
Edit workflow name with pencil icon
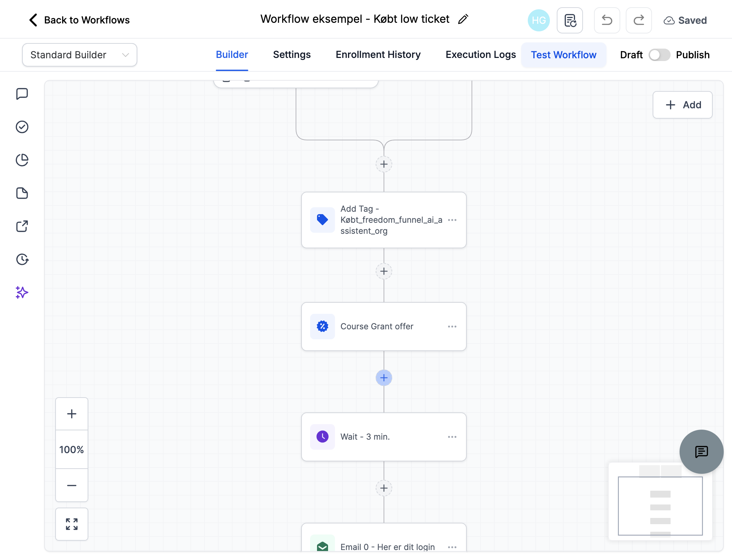[463, 19]
